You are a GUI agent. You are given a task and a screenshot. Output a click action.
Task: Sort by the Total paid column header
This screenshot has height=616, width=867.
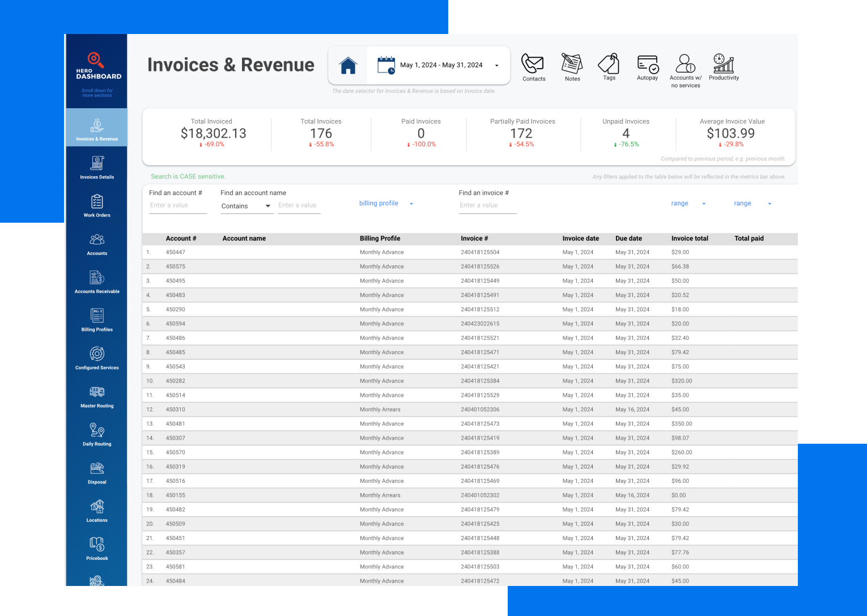tap(749, 239)
